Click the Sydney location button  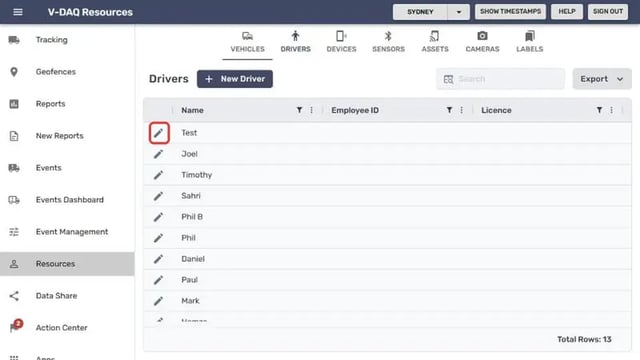coord(420,12)
